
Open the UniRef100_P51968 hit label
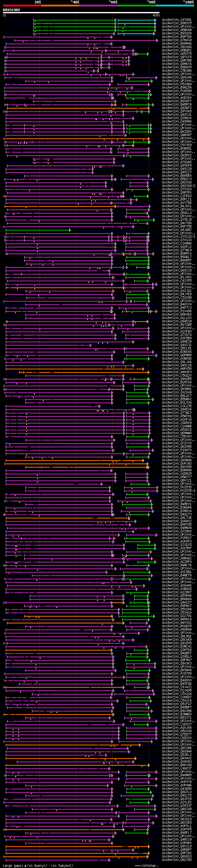177,85
